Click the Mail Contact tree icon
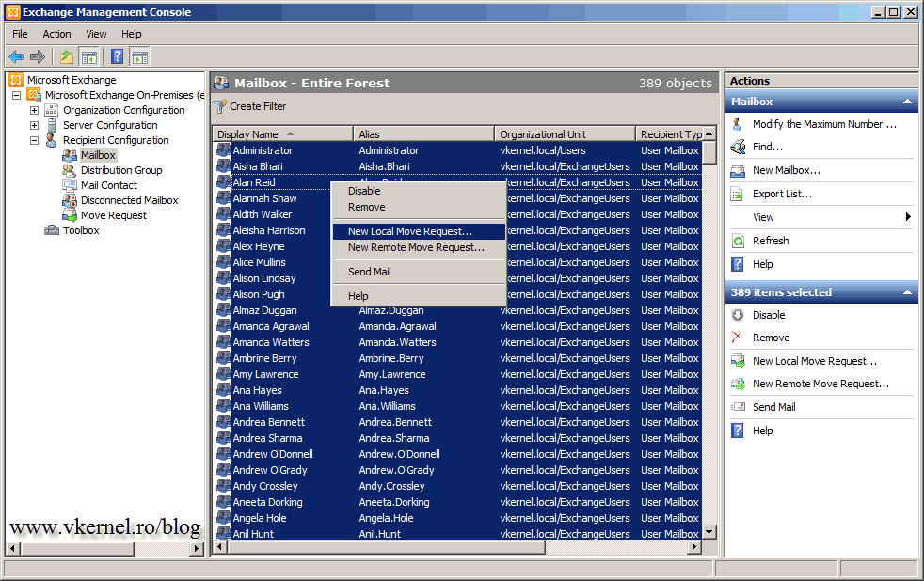This screenshot has height=581, width=924. (70, 185)
